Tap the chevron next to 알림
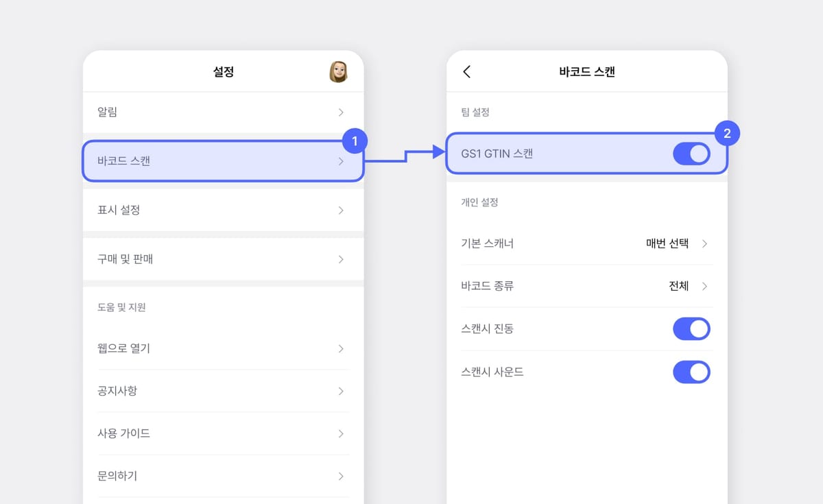The width and height of the screenshot is (823, 504). [x=341, y=112]
